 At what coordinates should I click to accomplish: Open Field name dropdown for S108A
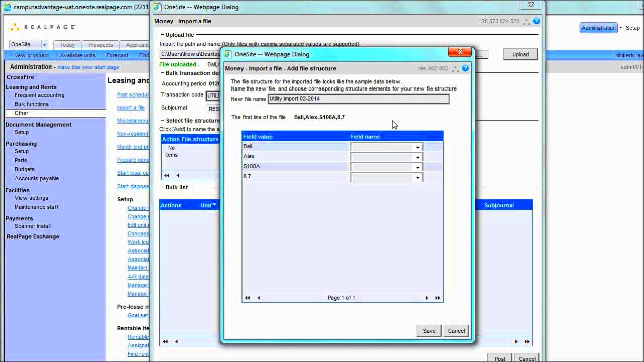tap(418, 167)
